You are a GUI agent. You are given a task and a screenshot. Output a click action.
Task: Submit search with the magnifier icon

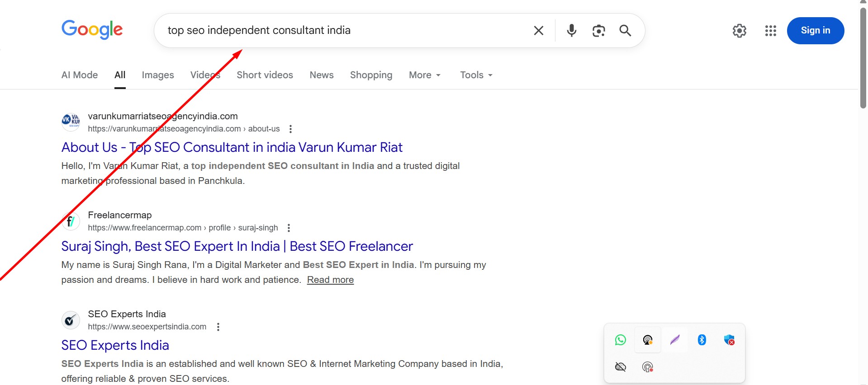[625, 30]
